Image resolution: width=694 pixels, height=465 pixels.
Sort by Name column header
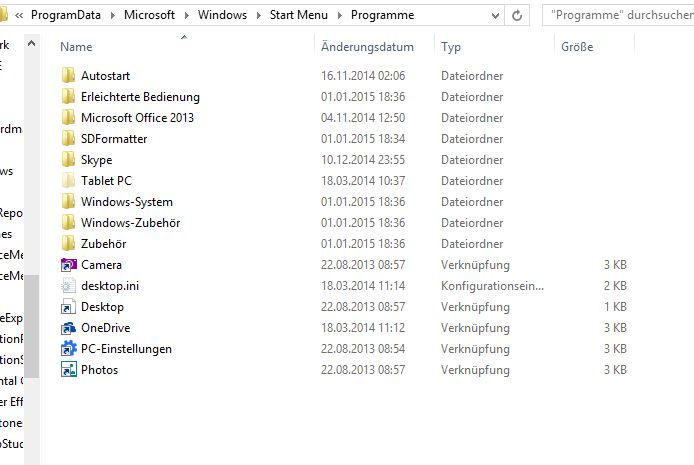tap(76, 47)
